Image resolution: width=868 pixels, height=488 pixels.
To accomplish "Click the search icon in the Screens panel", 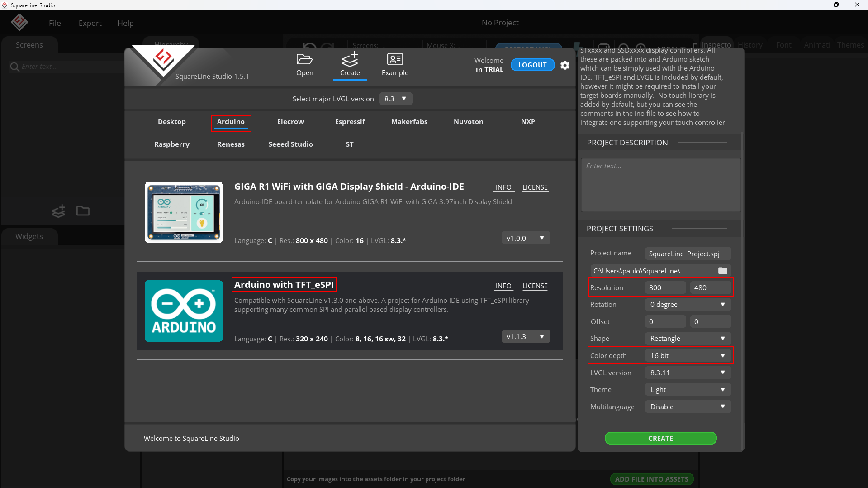I will click(14, 67).
